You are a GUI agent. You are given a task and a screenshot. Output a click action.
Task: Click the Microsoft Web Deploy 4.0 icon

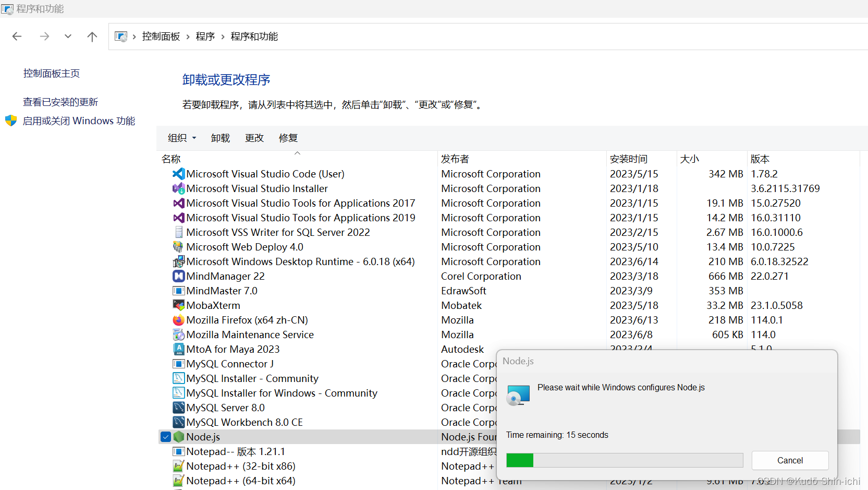[x=179, y=247]
